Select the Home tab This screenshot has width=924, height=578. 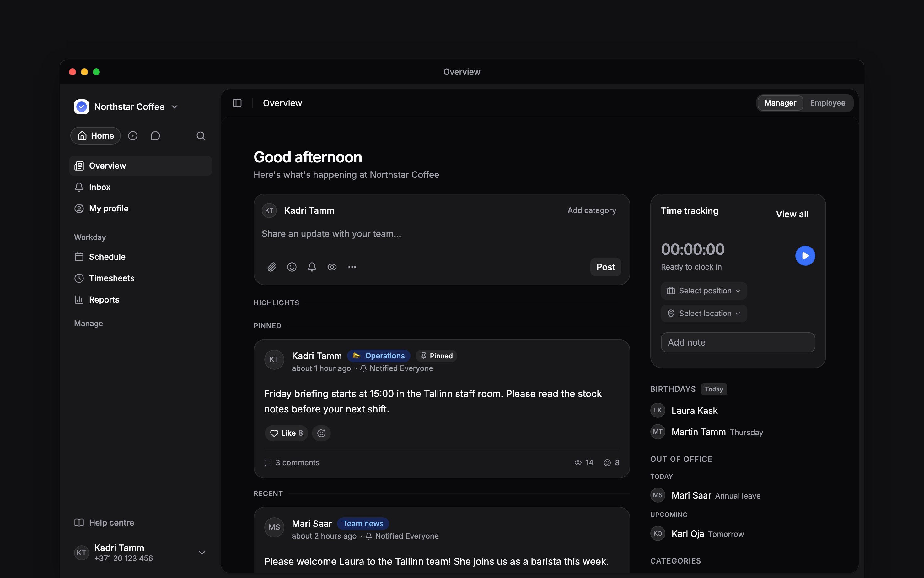tap(95, 136)
